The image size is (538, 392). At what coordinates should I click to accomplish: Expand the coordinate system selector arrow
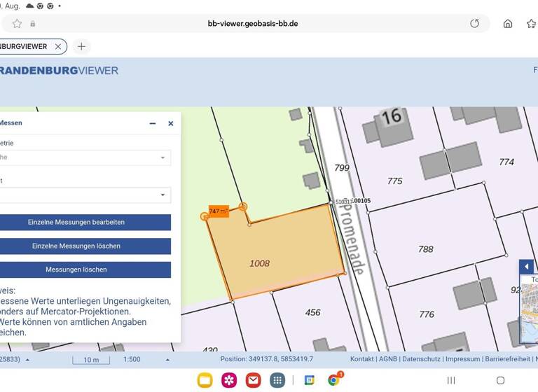coord(27,360)
